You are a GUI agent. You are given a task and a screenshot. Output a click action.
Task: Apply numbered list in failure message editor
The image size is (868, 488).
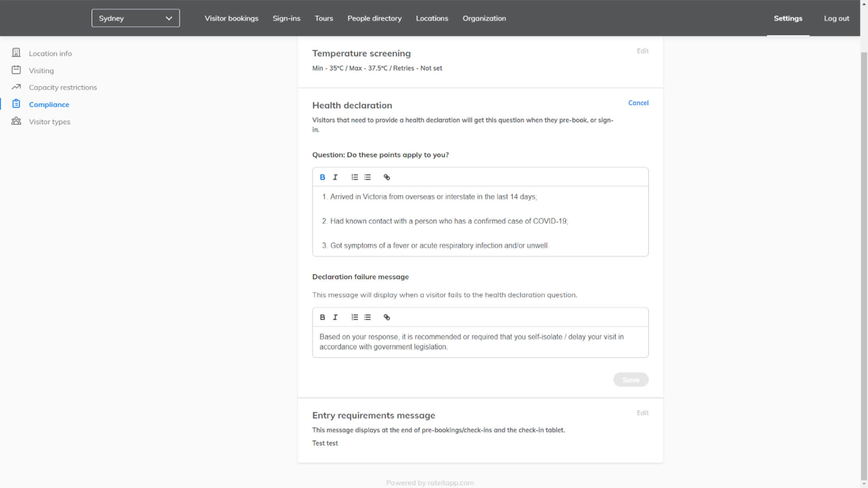[354, 317]
